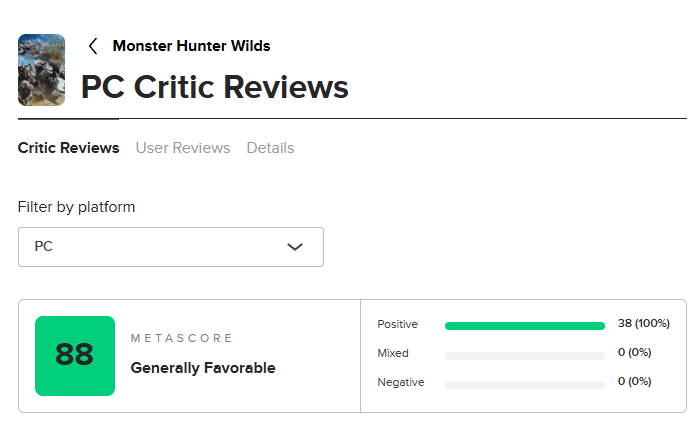Select the Negative label

coord(400,382)
